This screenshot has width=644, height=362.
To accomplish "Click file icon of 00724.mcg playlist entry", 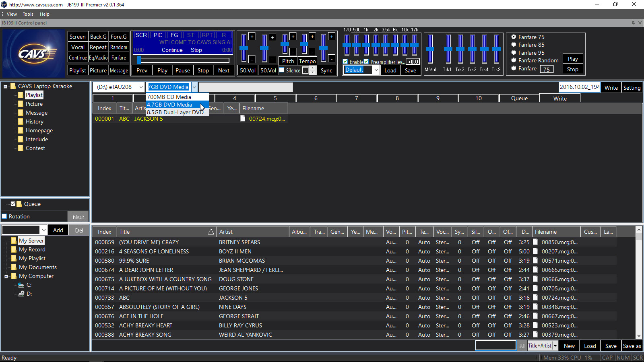I will pos(243,119).
